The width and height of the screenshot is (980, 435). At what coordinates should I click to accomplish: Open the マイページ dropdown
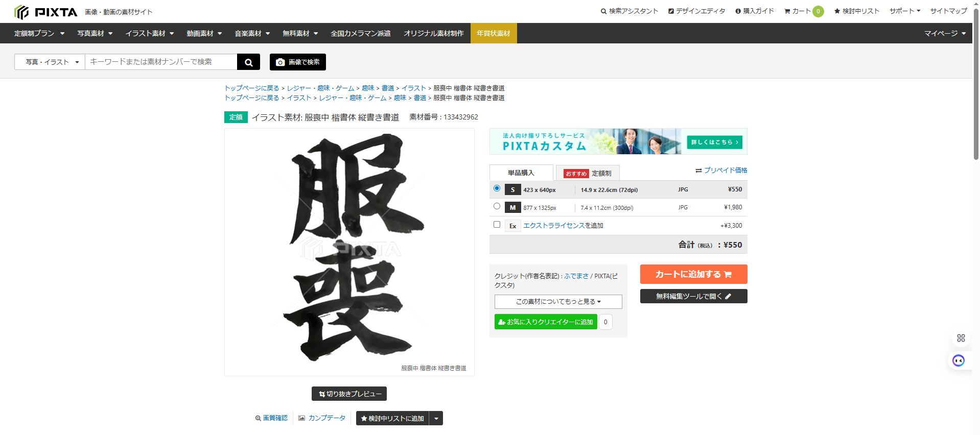(x=945, y=33)
